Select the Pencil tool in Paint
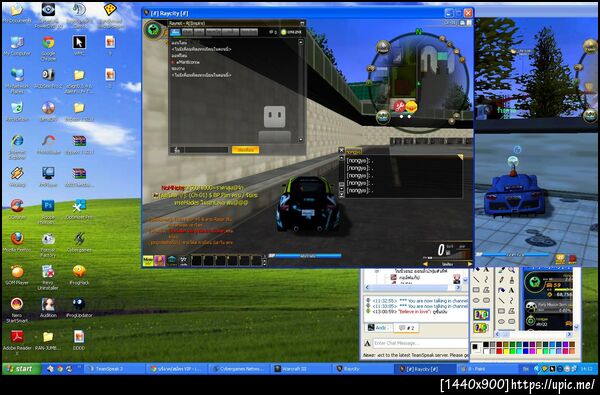The image size is (600, 395). [501, 280]
